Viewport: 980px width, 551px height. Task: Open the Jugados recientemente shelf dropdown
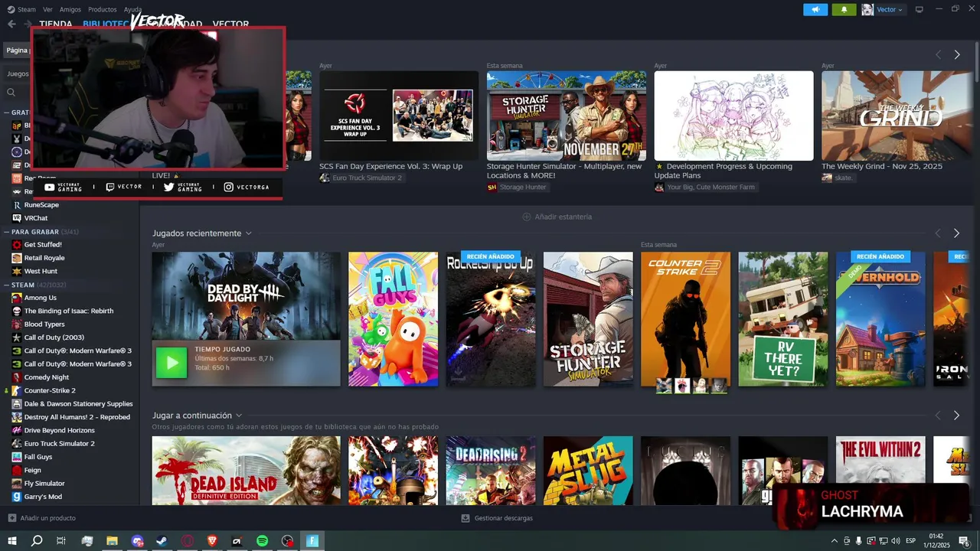(248, 233)
